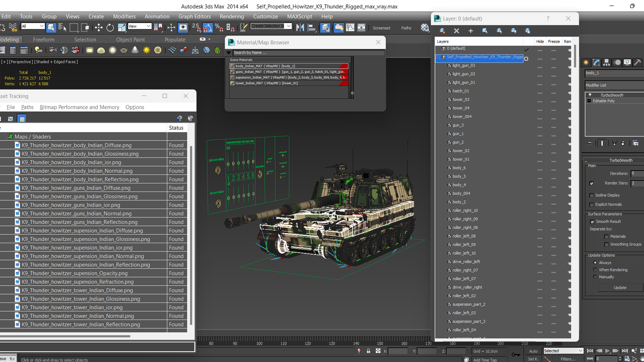Screen dimensions: 644x362
Task: Click the Screensot toolbar button
Action: [x=381, y=28]
